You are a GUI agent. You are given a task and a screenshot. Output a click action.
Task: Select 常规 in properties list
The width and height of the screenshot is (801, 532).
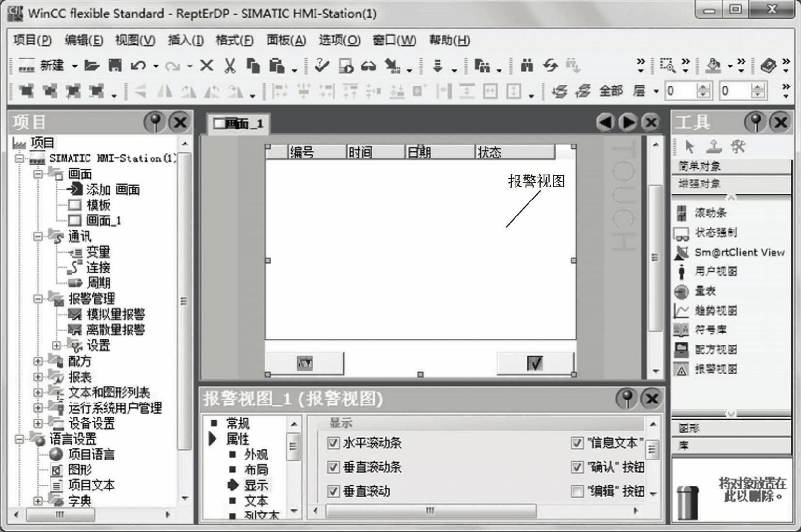point(238,424)
